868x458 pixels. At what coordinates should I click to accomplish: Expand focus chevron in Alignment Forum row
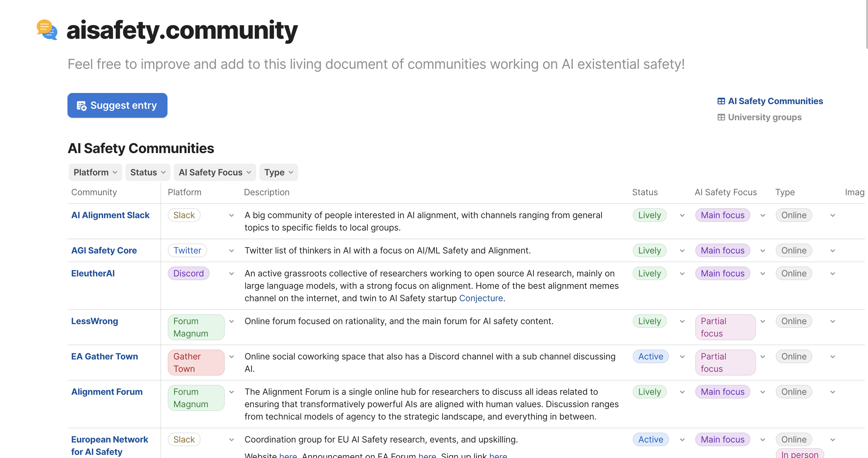pyautogui.click(x=762, y=392)
